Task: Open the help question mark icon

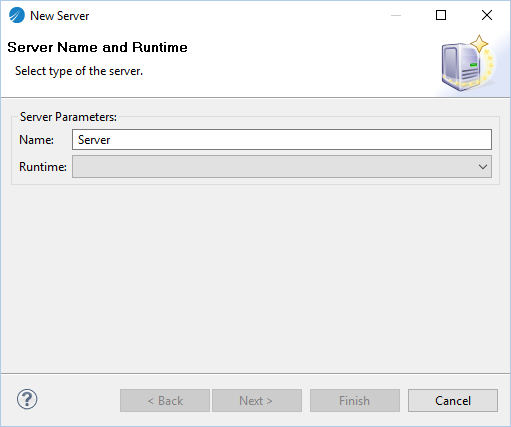Action: pyautogui.click(x=27, y=399)
